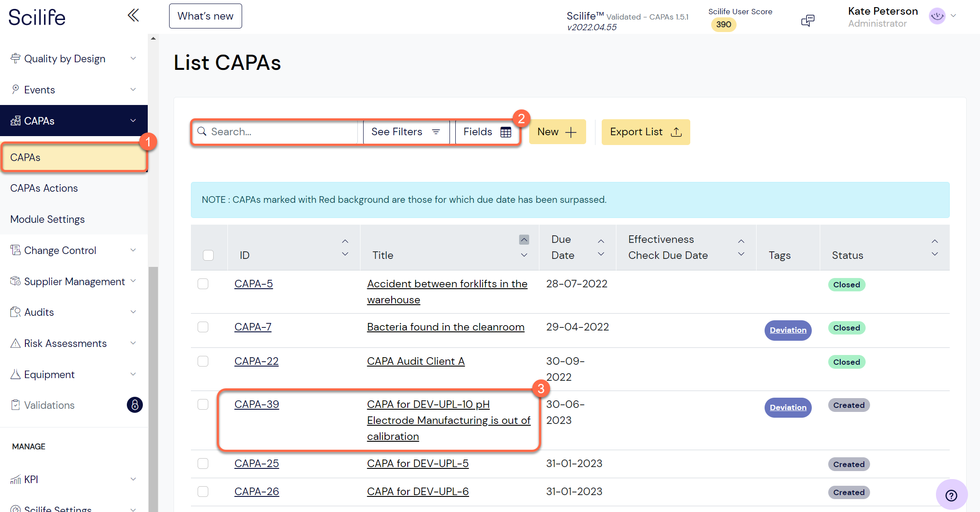The height and width of the screenshot is (512, 980).
Task: Click the Audits magnifier icon
Action: click(x=16, y=312)
